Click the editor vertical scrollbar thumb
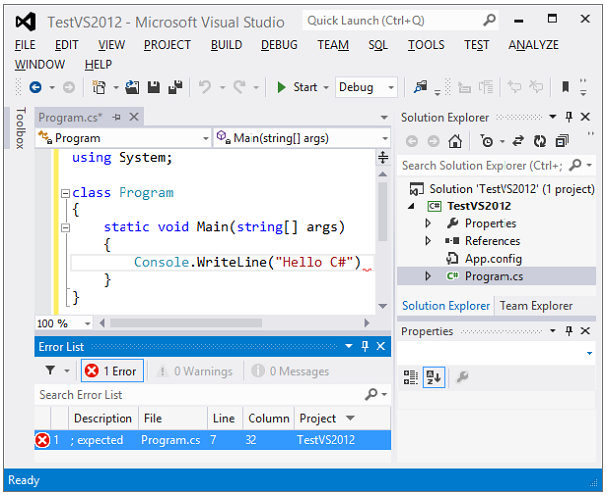Image resolution: width=606 pixels, height=495 pixels. point(383,211)
